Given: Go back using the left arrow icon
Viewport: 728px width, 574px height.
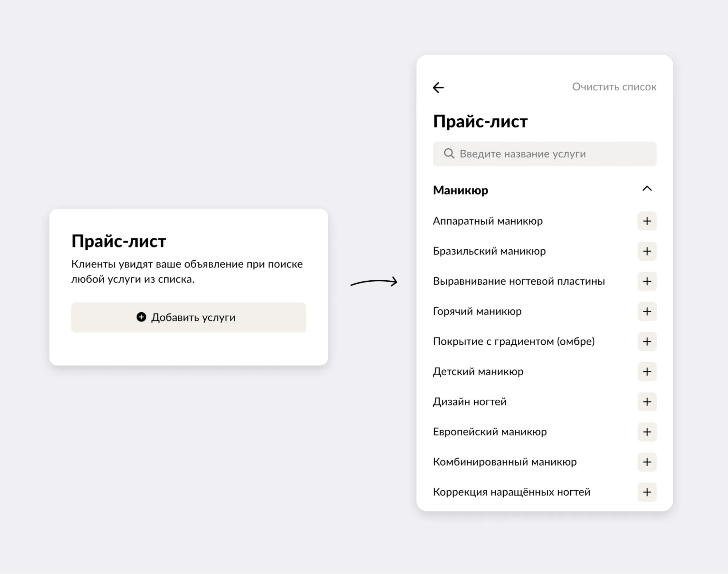Looking at the screenshot, I should click(x=438, y=87).
